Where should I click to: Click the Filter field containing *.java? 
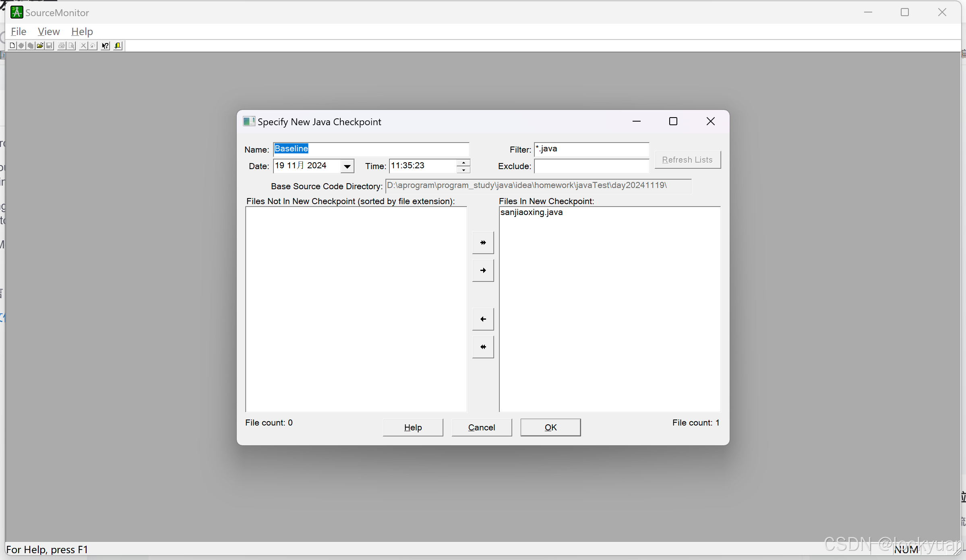(x=591, y=149)
